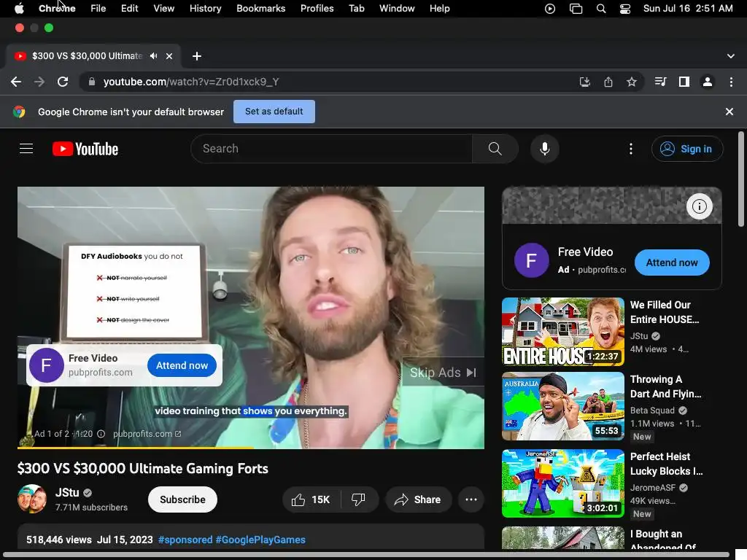This screenshot has height=560, width=747.
Task: Click Attend now on video overlay
Action: tap(182, 365)
